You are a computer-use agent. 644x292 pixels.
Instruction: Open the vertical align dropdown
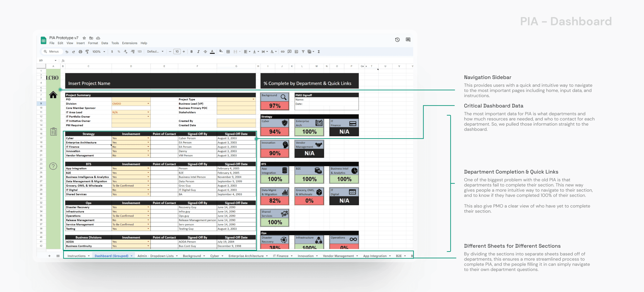(256, 52)
